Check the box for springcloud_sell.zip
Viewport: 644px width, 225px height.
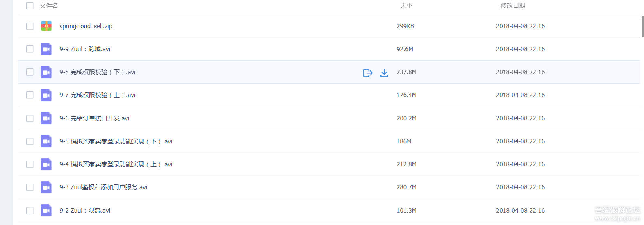30,26
